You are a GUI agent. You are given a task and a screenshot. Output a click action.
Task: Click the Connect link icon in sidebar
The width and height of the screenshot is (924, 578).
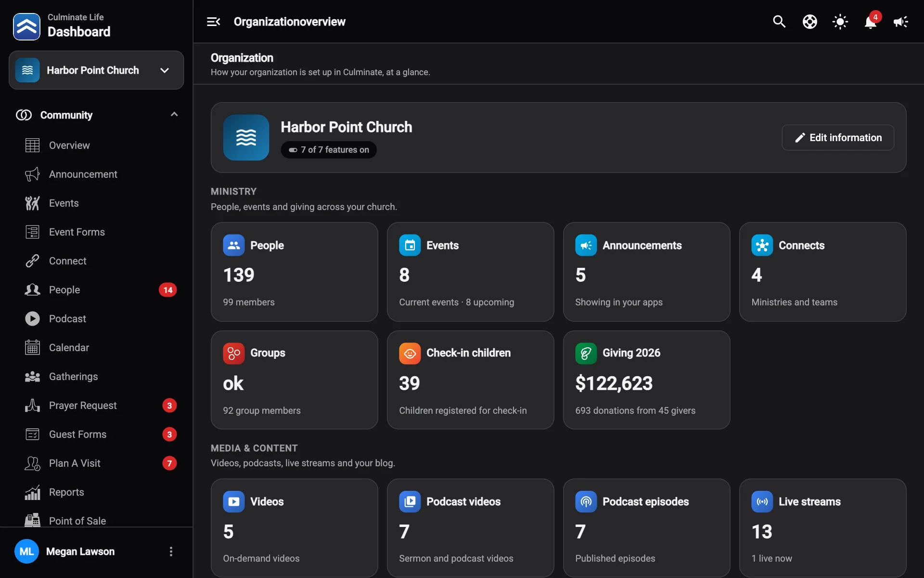[32, 261]
